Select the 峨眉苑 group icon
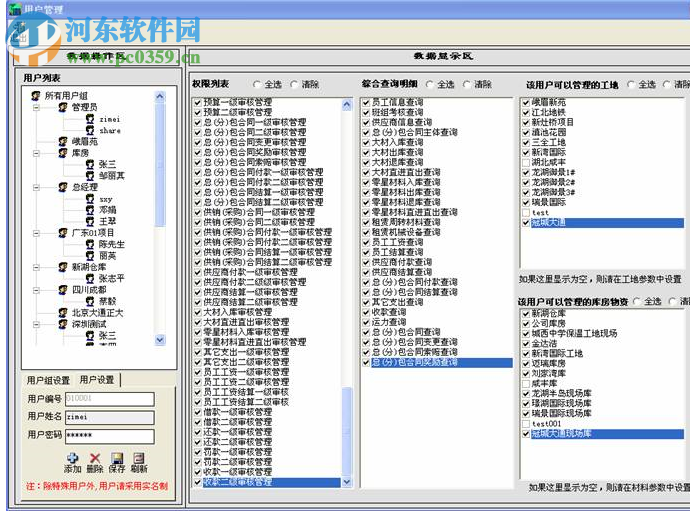The image size is (690, 511). click(x=63, y=141)
